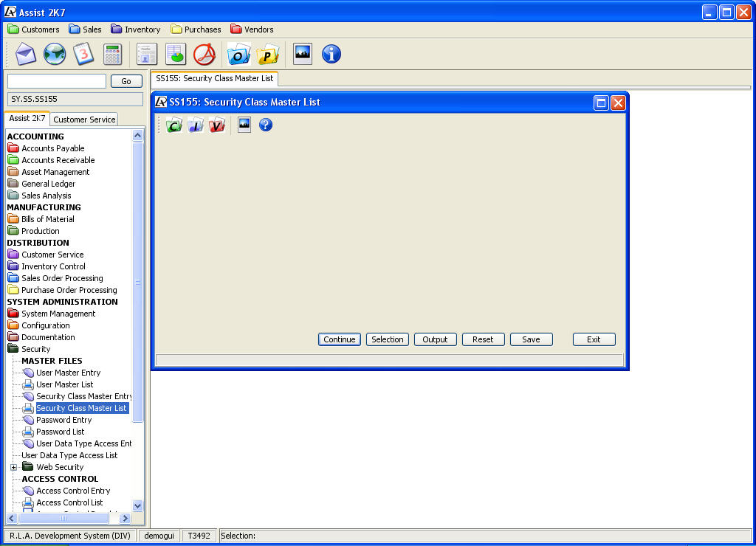Image resolution: width=756 pixels, height=546 pixels.
Task: Click the Selection button
Action: tap(388, 339)
